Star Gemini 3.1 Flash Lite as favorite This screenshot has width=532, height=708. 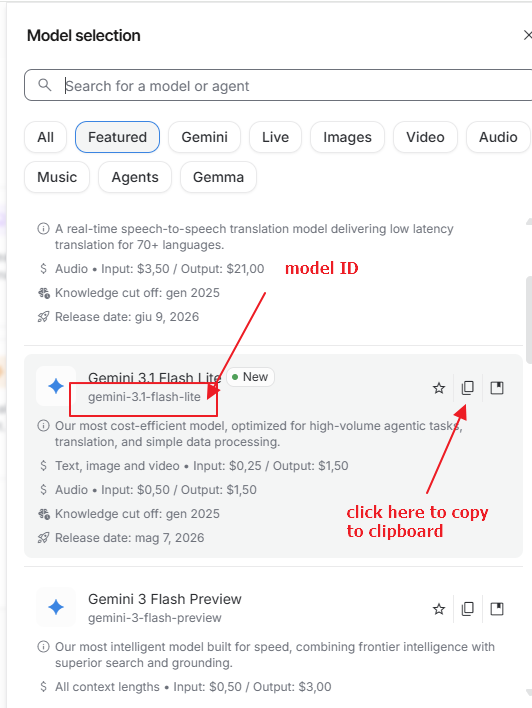(439, 388)
